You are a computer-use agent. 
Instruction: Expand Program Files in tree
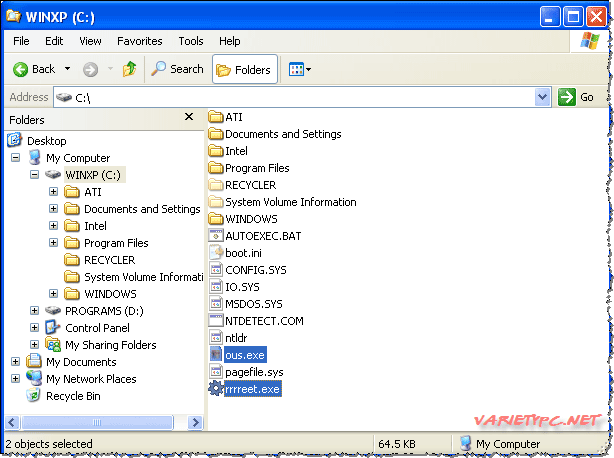[x=54, y=243]
